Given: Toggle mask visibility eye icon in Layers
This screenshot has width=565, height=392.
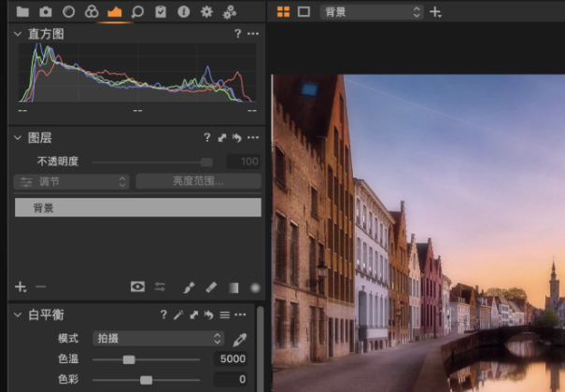Looking at the screenshot, I should tap(137, 287).
